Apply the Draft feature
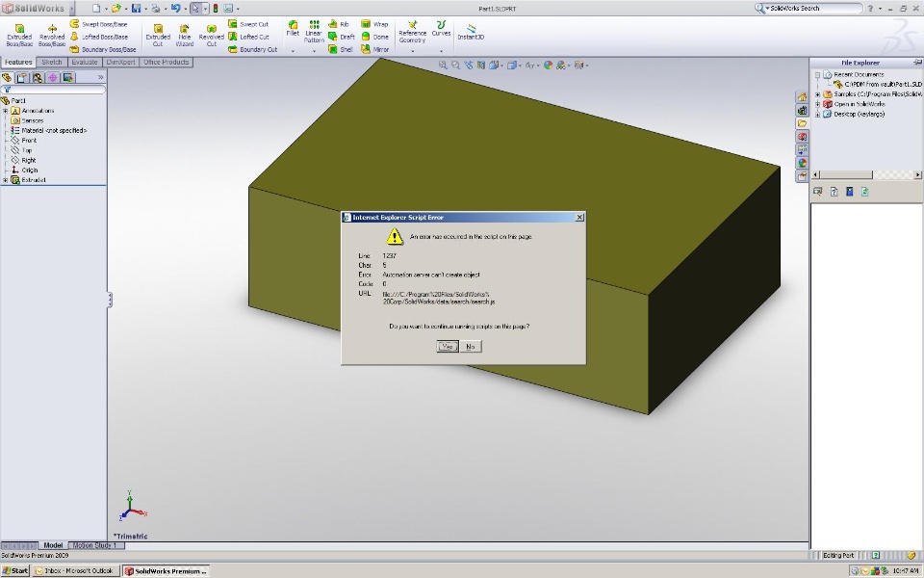 click(342, 37)
